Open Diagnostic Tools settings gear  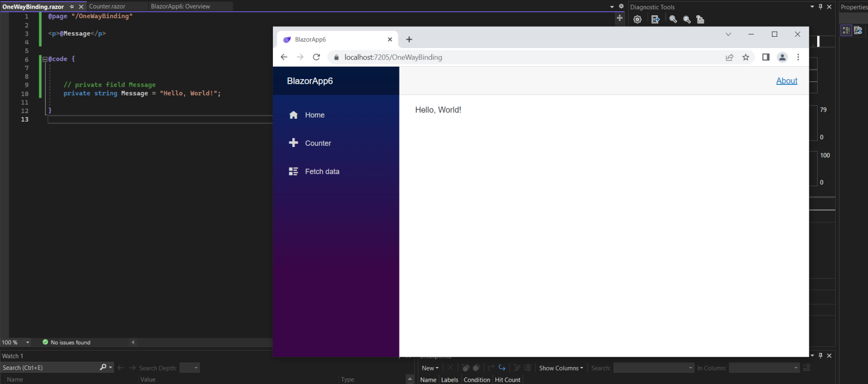pos(637,19)
